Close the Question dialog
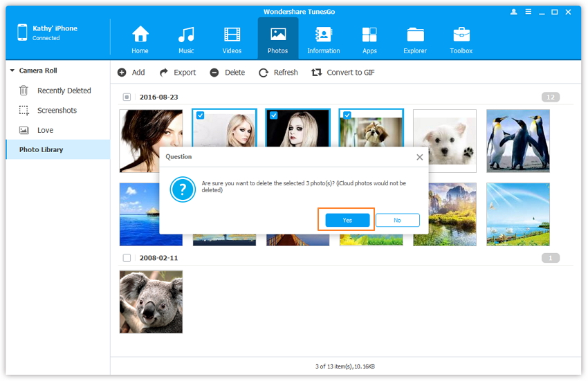 [419, 157]
